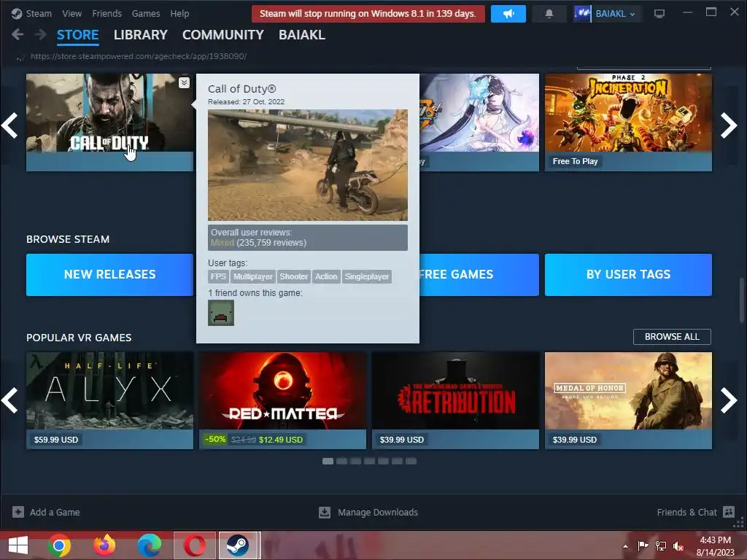Click the Action user tag
This screenshot has width=747, height=560.
tap(326, 276)
